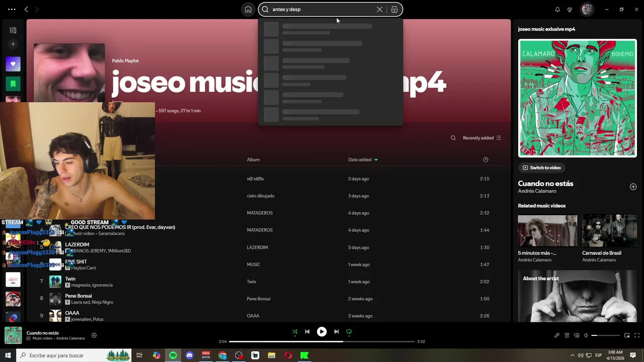
Task: Open the notifications bell
Action: tap(557, 9)
